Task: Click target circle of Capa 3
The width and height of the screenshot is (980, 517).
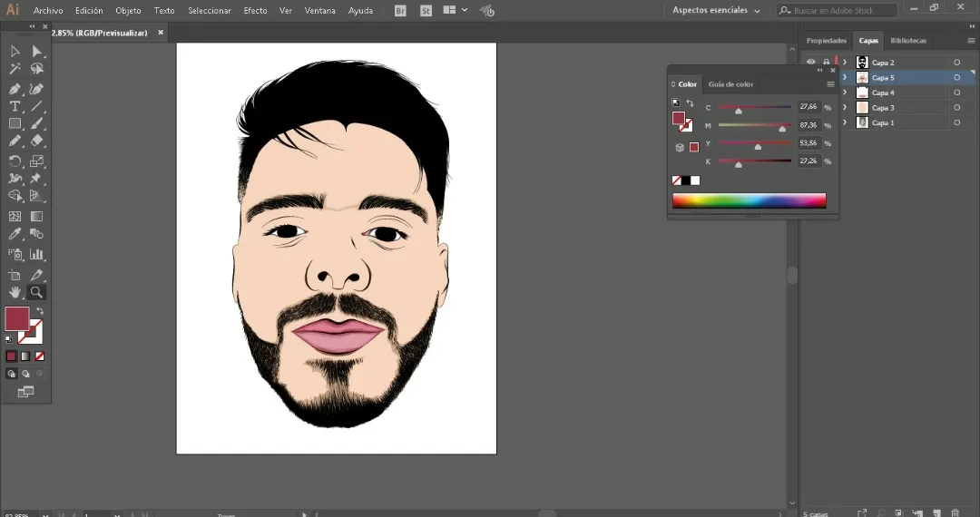Action: tap(957, 107)
